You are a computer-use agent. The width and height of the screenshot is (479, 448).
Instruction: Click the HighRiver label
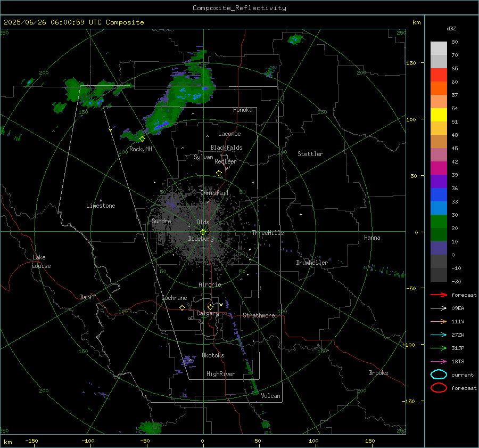click(x=221, y=374)
